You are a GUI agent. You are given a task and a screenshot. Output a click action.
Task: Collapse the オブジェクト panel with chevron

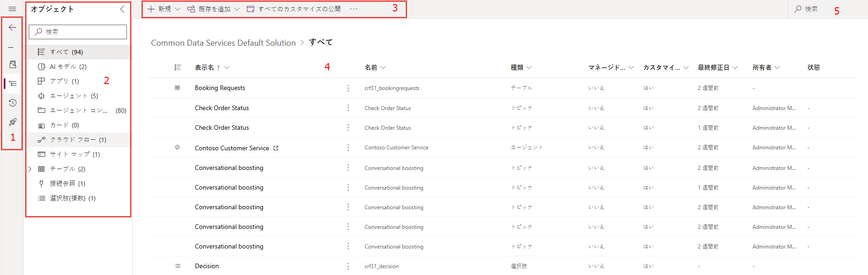(x=122, y=9)
